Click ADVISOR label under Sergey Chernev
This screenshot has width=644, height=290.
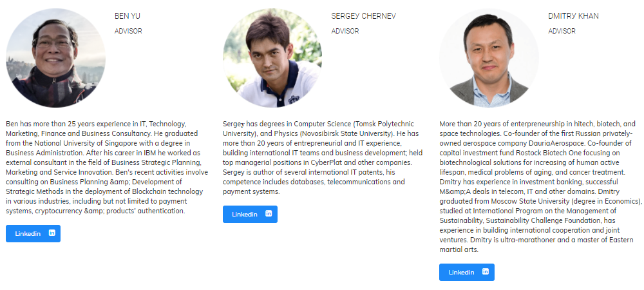pyautogui.click(x=345, y=31)
